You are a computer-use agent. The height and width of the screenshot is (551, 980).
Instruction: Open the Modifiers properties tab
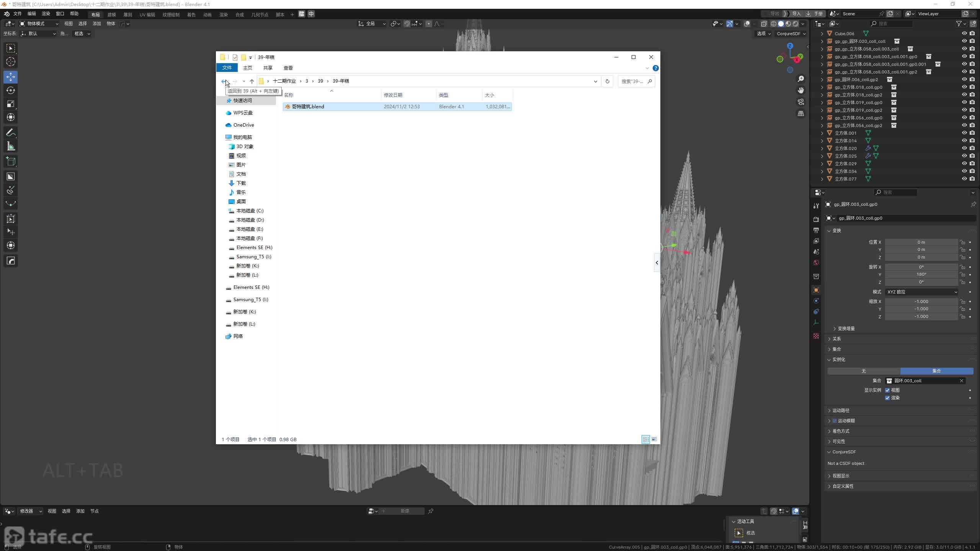[816, 301]
